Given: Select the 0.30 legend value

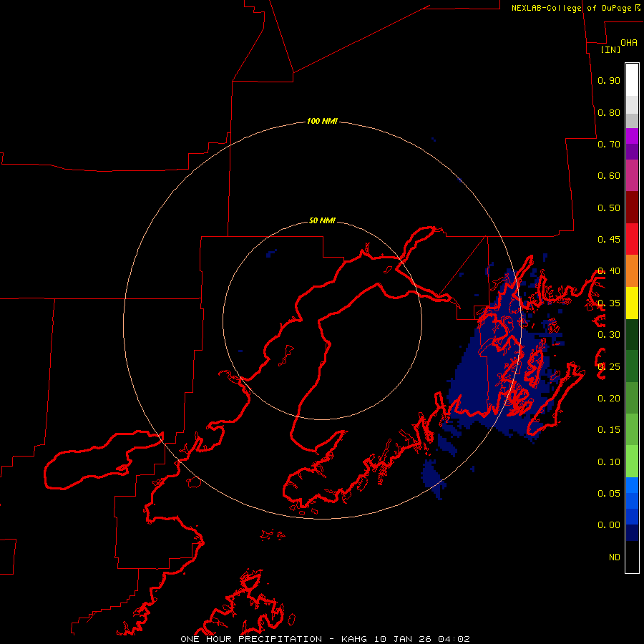Looking at the screenshot, I should [x=609, y=335].
